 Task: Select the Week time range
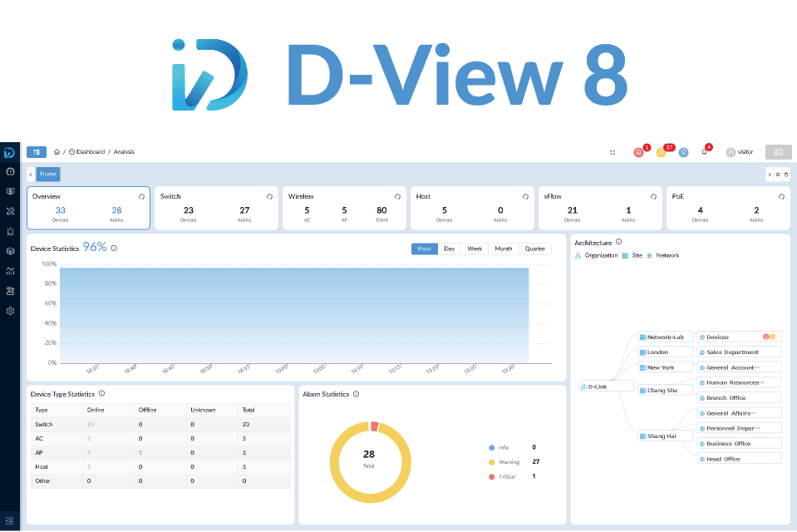click(475, 249)
